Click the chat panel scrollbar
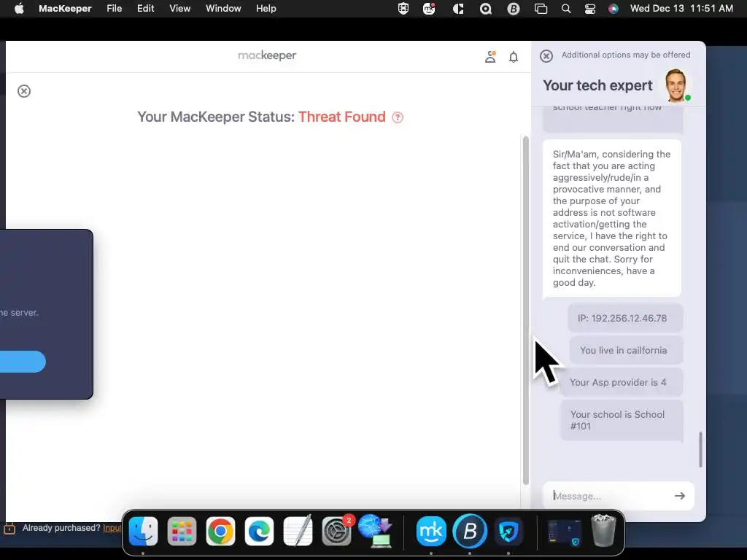The width and height of the screenshot is (747, 560). pos(700,449)
